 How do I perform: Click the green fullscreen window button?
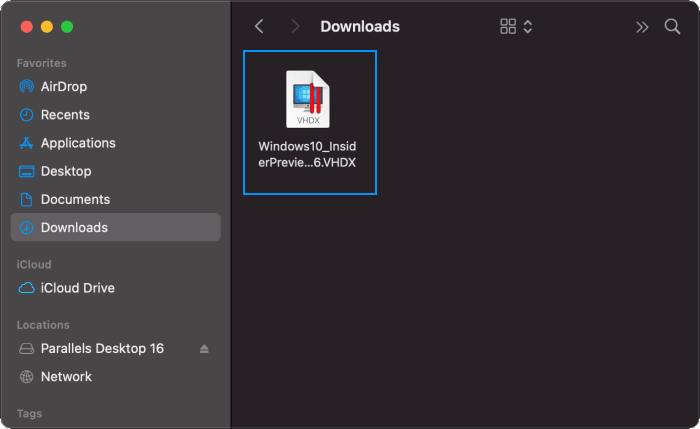[67, 26]
